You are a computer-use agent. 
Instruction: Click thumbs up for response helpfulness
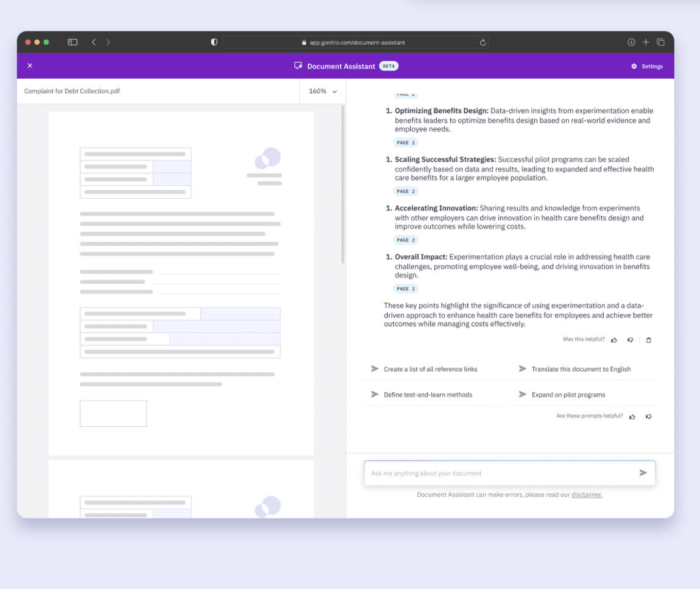(614, 340)
